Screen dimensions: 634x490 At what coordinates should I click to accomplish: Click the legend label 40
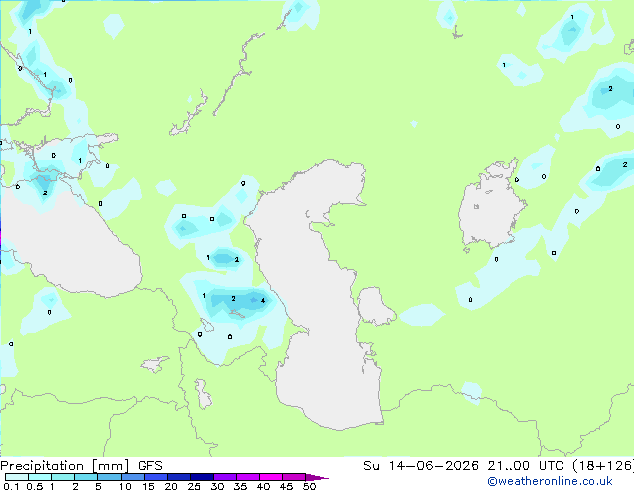click(263, 486)
